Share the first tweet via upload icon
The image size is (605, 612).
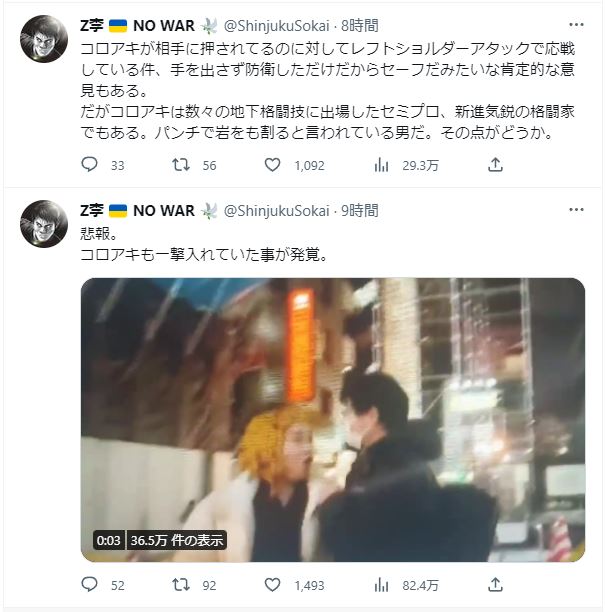(495, 165)
